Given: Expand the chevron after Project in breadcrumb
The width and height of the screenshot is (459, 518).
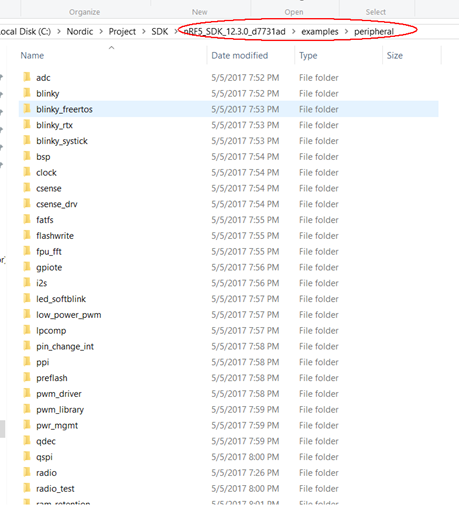Looking at the screenshot, I should tap(144, 32).
